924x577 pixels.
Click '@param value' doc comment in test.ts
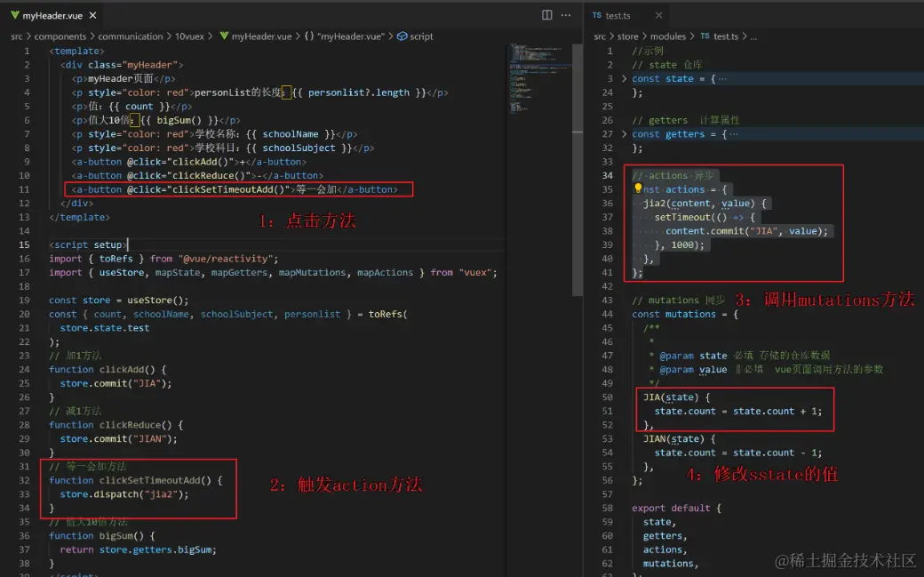[693, 370]
